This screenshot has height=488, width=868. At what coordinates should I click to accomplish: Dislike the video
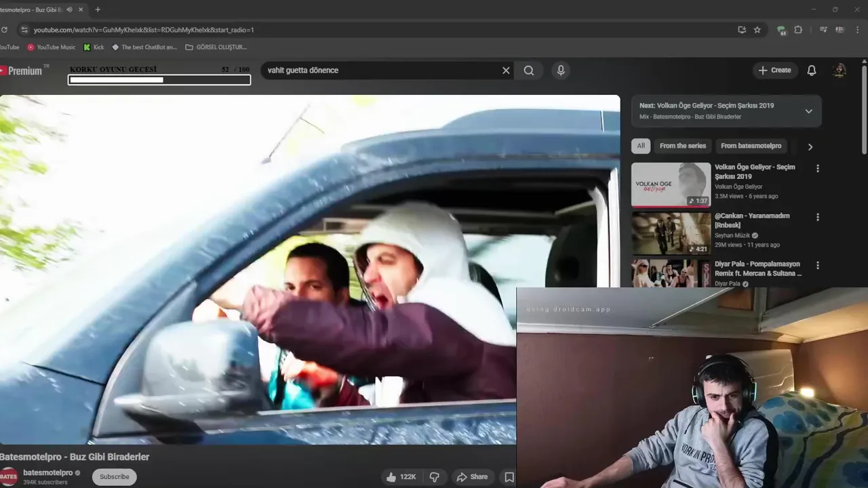434,477
